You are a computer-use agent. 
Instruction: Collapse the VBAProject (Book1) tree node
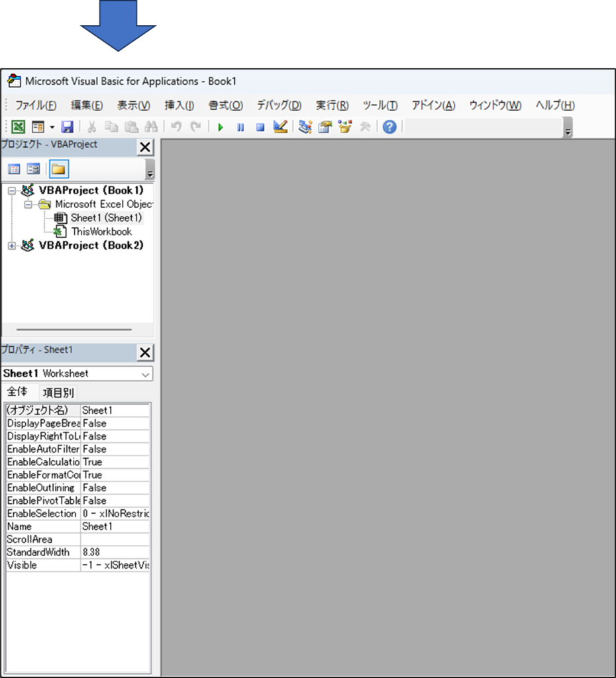[12, 191]
